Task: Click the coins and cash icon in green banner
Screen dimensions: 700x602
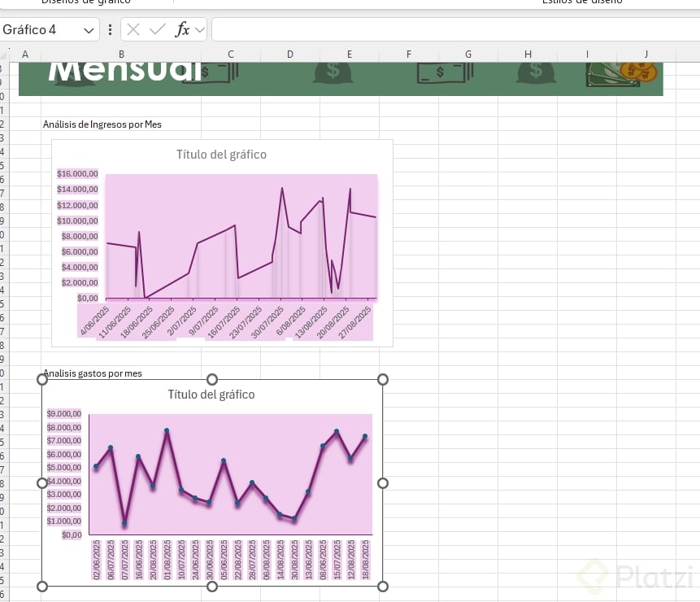Action: point(621,74)
